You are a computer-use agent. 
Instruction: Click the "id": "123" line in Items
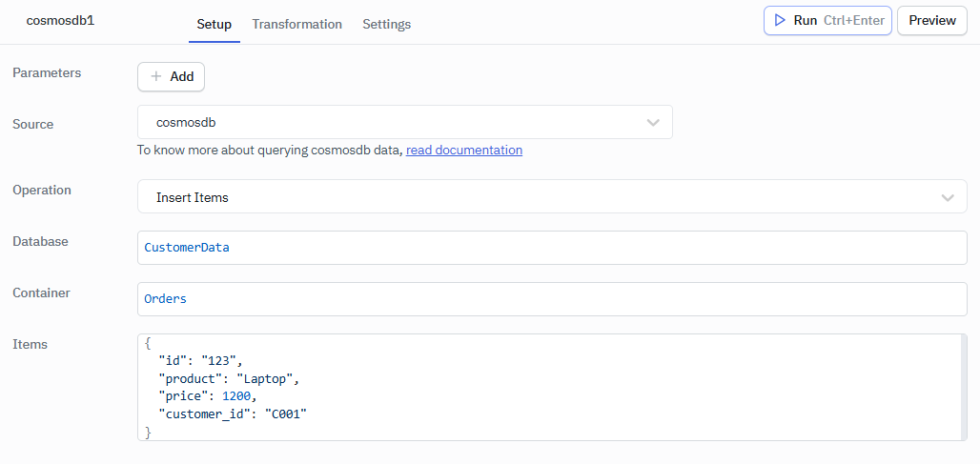(201, 360)
